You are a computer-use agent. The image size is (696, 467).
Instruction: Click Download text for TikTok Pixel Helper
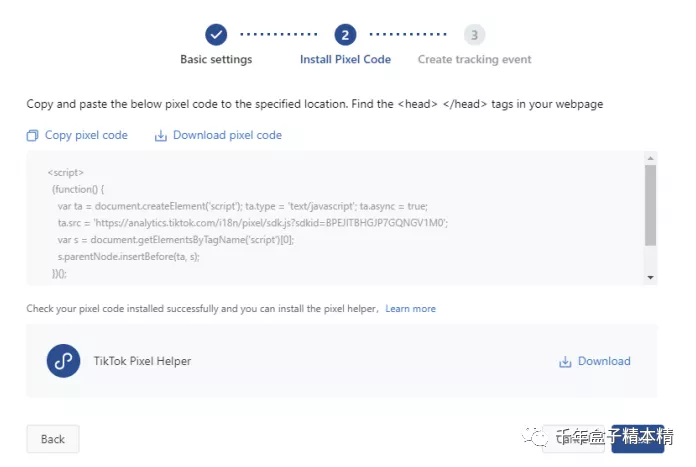coord(604,361)
